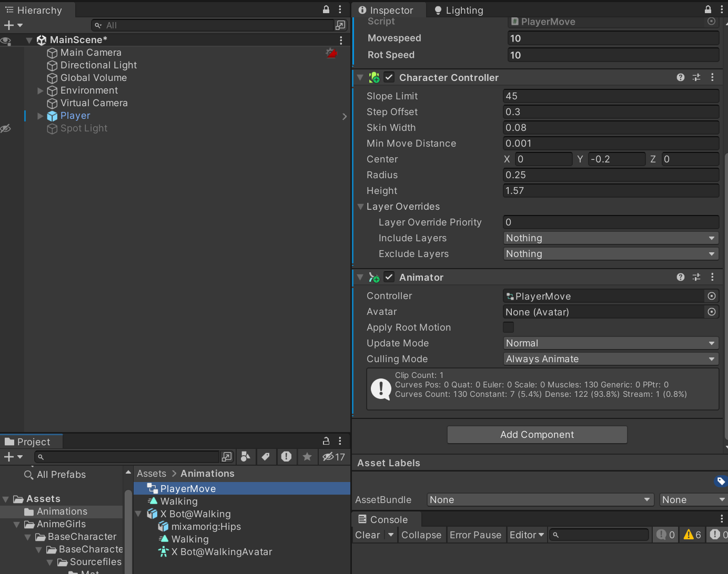Click Project search field
728x574 pixels.
[127, 457]
